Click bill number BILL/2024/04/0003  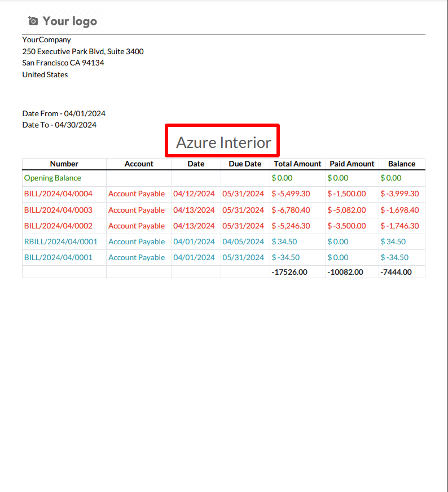(x=58, y=210)
